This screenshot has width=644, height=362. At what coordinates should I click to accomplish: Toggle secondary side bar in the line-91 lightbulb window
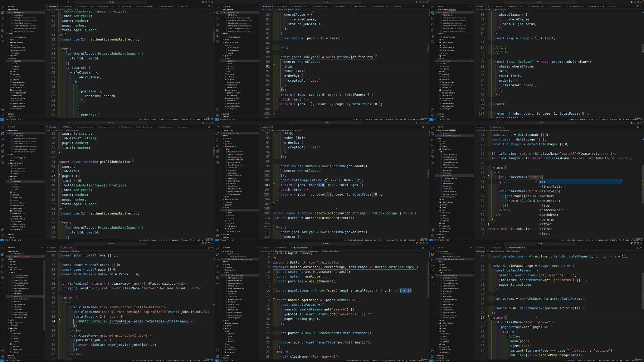click(424, 2)
